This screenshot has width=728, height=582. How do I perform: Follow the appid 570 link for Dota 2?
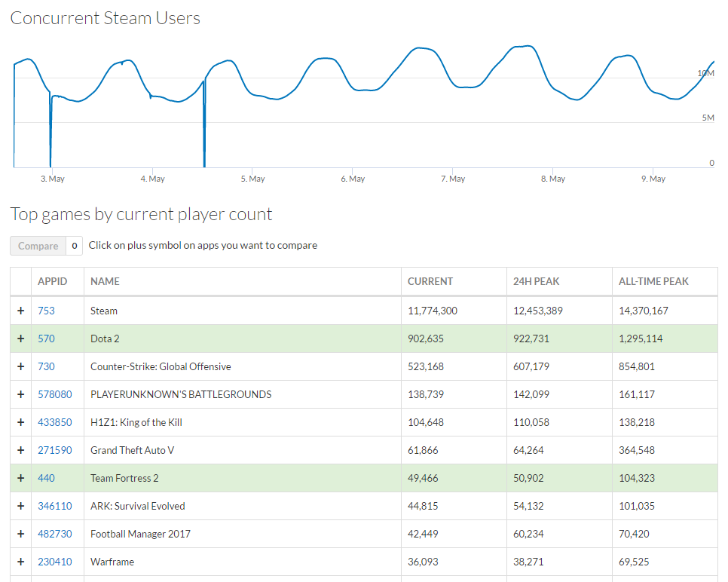[x=46, y=338]
